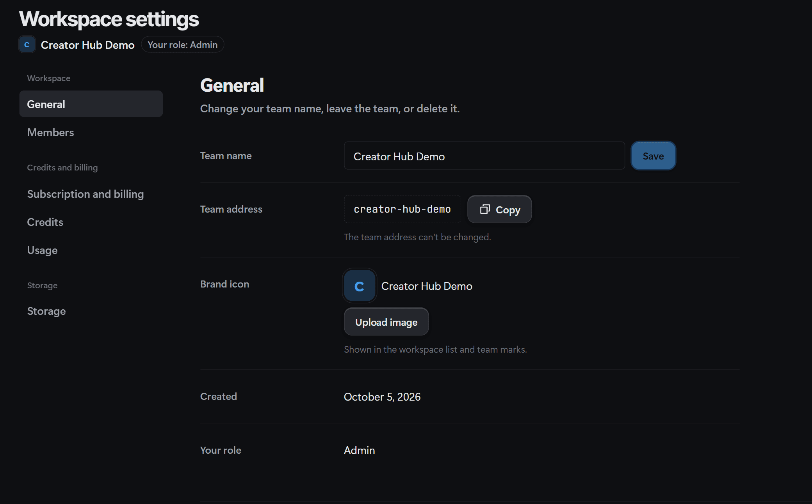Click the creator-hub-demo address box

tap(402, 209)
